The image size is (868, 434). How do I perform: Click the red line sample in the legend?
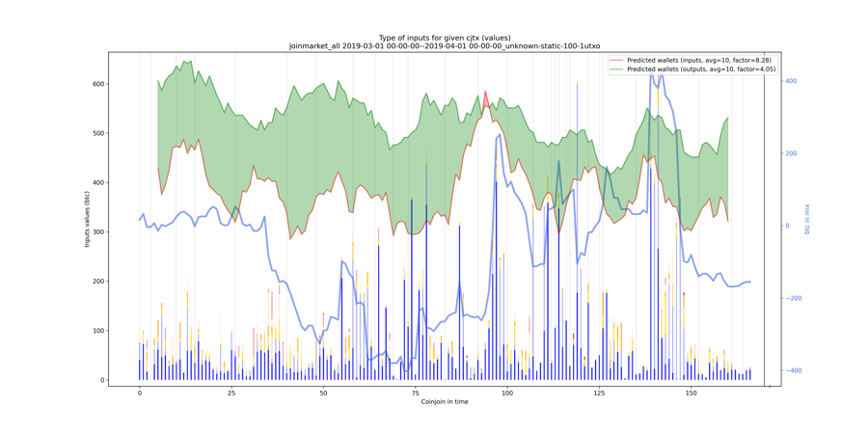click(616, 60)
